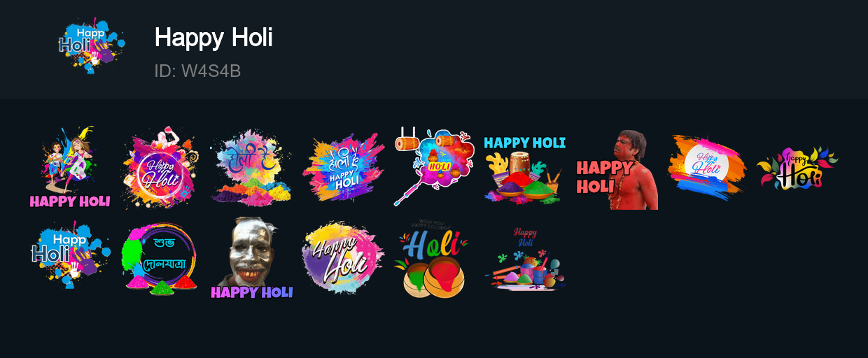Image resolution: width=868 pixels, height=358 pixels.
Task: Pick the blue Happy Holi dholak sticker
Action: (525, 168)
